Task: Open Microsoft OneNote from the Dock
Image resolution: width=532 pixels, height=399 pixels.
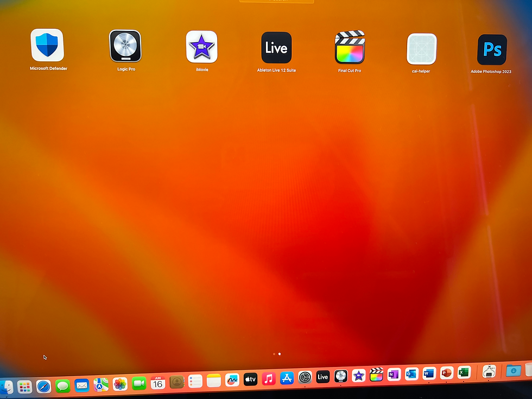Action: point(394,374)
